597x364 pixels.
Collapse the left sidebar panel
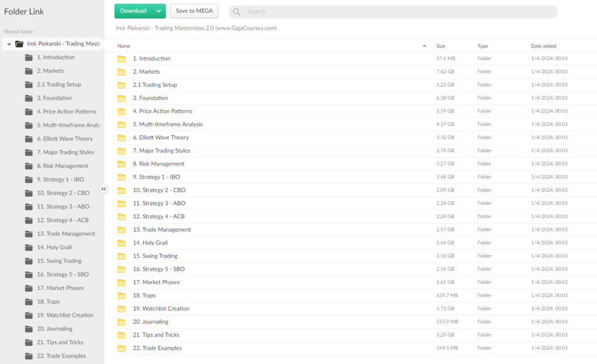tap(104, 189)
